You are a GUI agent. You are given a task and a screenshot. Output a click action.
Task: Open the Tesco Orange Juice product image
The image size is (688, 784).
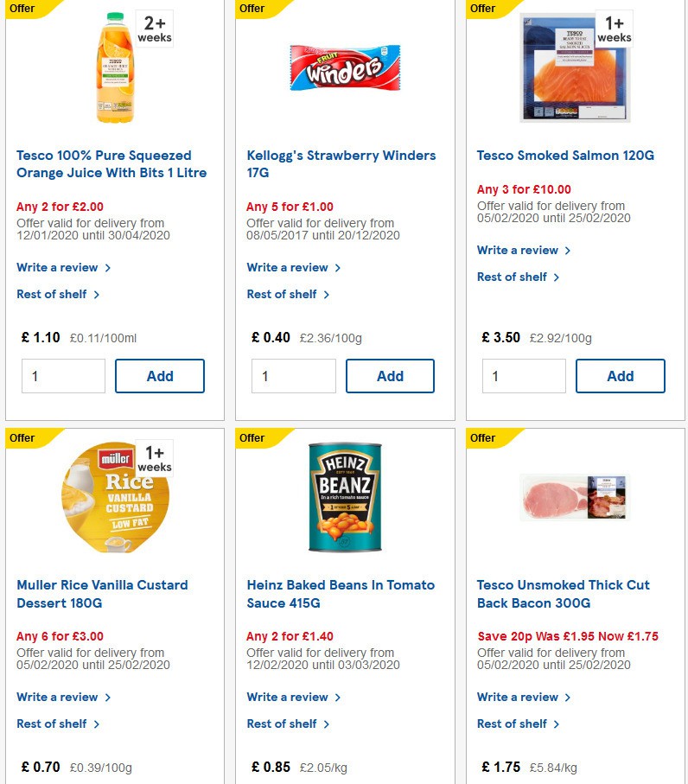[116, 65]
